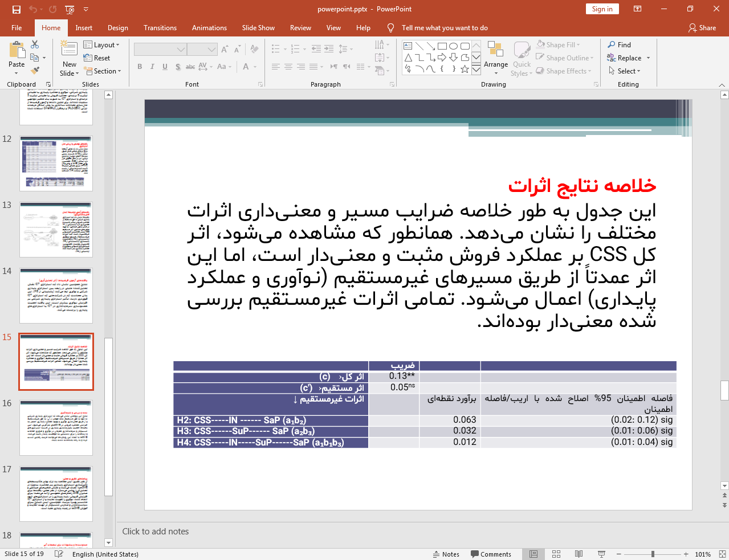Open the File backstage menu

click(17, 28)
